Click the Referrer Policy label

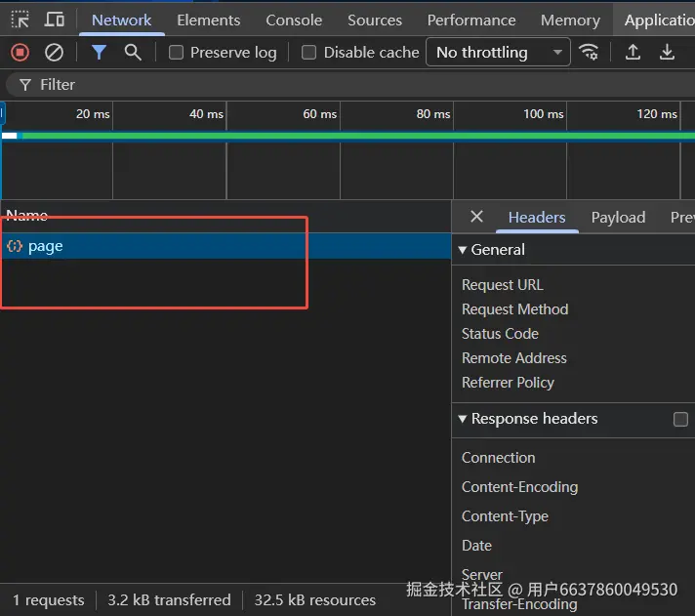508,383
